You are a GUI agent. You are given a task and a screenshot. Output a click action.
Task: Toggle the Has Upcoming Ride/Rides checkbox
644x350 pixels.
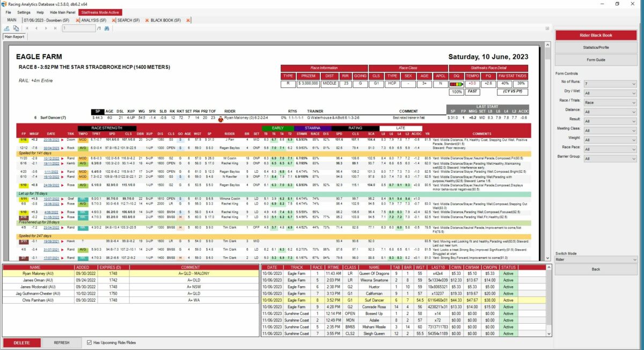[90, 342]
